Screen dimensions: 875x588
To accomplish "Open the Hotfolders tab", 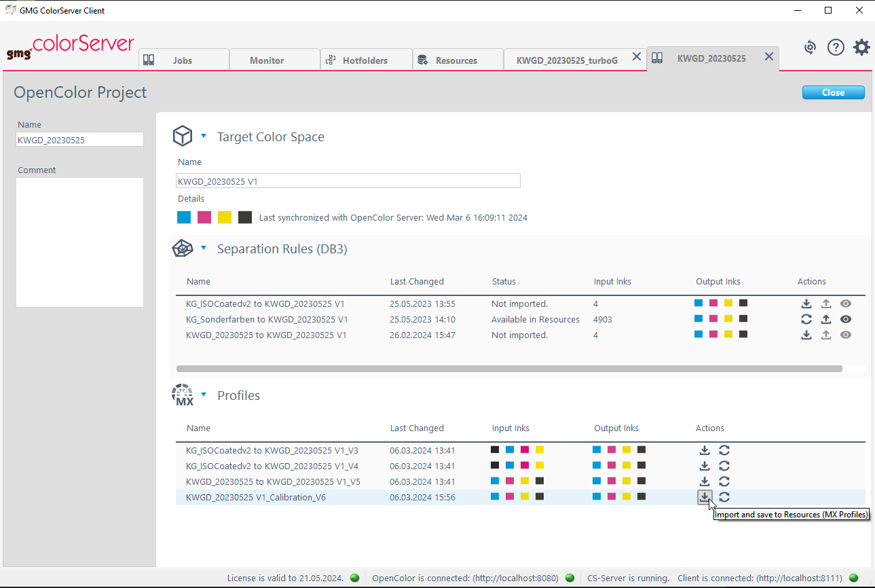I will pyautogui.click(x=366, y=60).
